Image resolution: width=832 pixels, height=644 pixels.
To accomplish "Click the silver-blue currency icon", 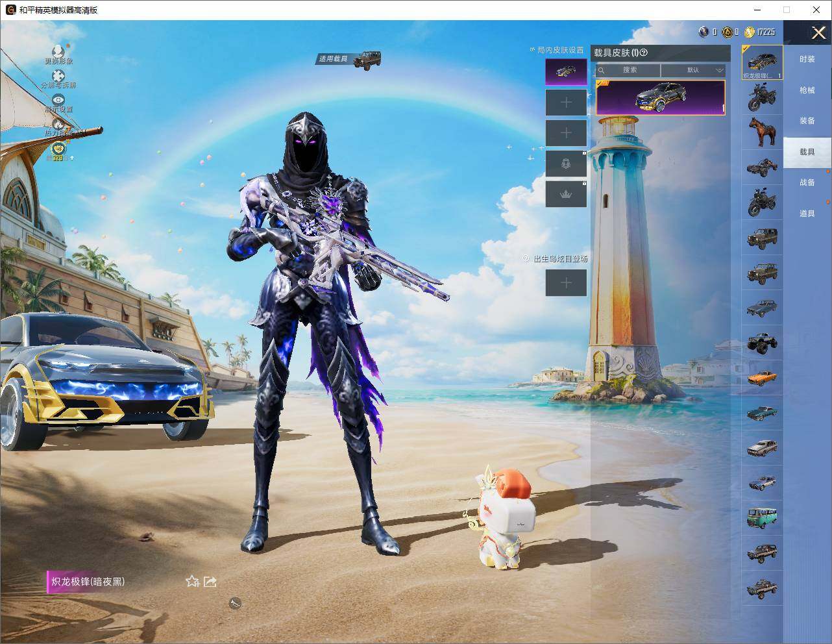I will click(704, 32).
